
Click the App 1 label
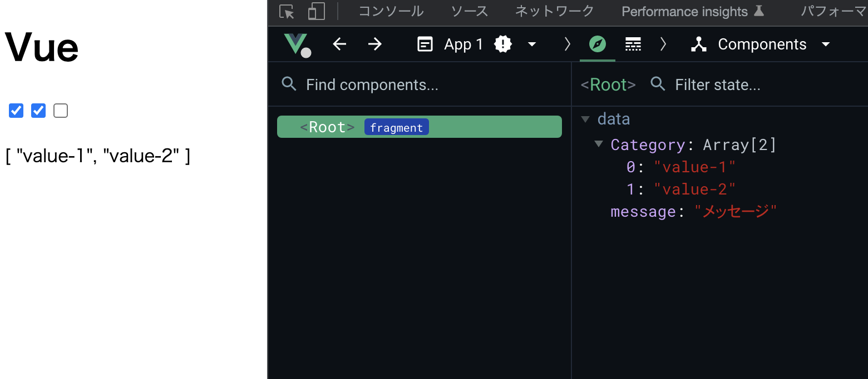pos(463,44)
